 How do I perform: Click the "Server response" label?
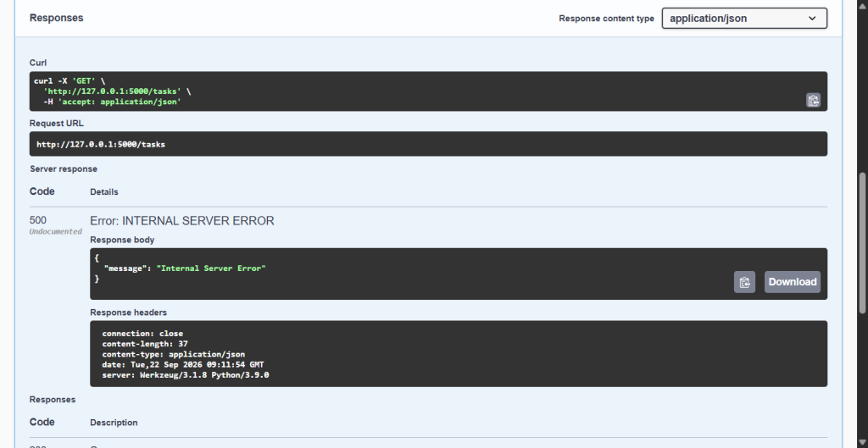pyautogui.click(x=63, y=169)
